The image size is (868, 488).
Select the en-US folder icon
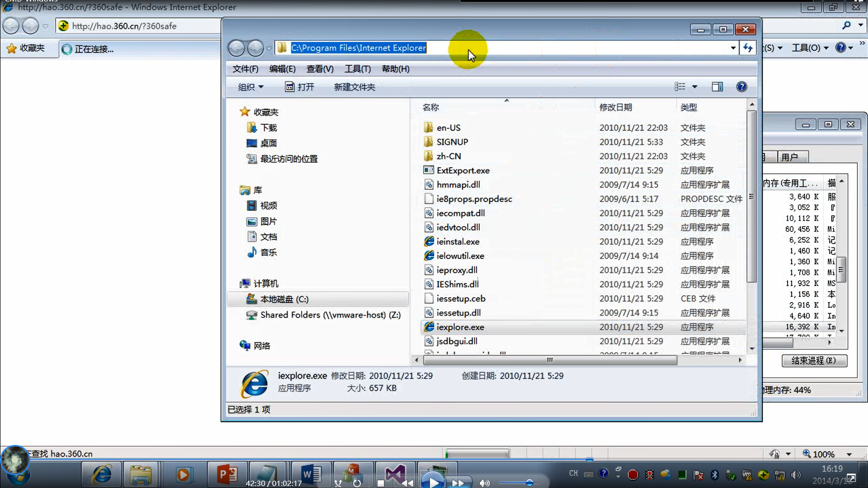click(x=428, y=127)
